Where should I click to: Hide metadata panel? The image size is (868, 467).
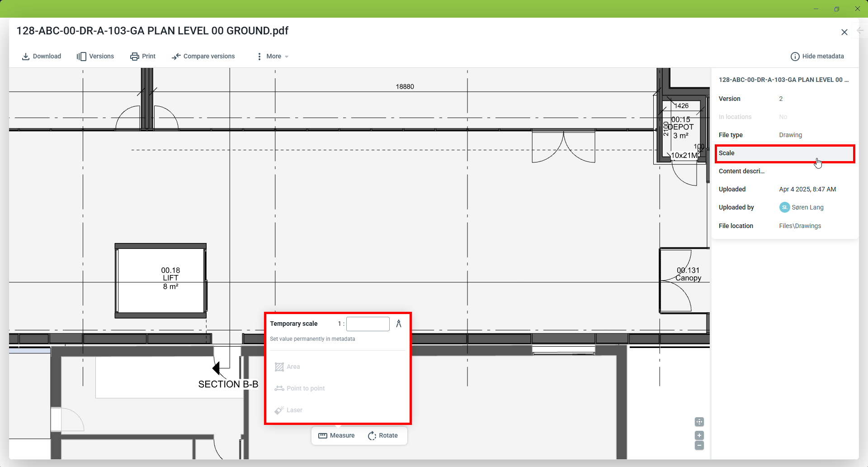[x=817, y=57]
